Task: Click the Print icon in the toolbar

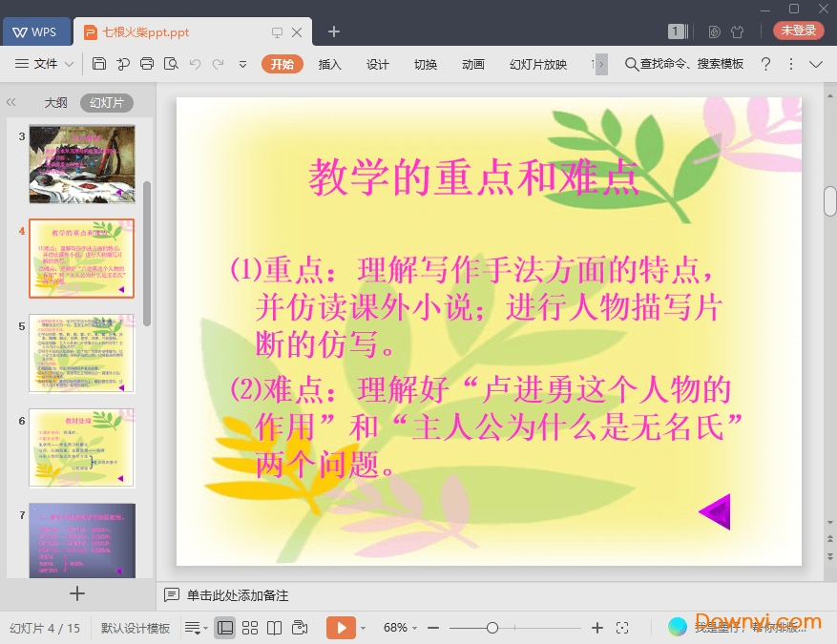Action: pyautogui.click(x=147, y=64)
